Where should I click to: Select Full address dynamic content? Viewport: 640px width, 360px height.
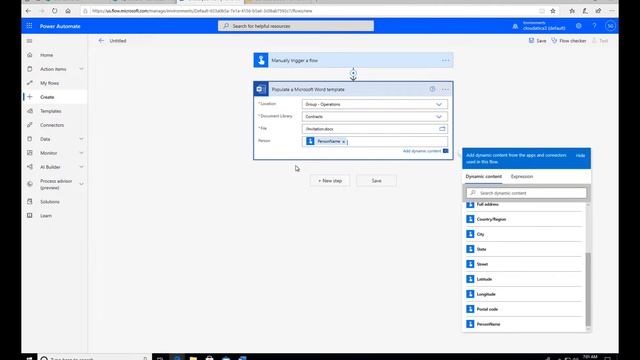524,204
